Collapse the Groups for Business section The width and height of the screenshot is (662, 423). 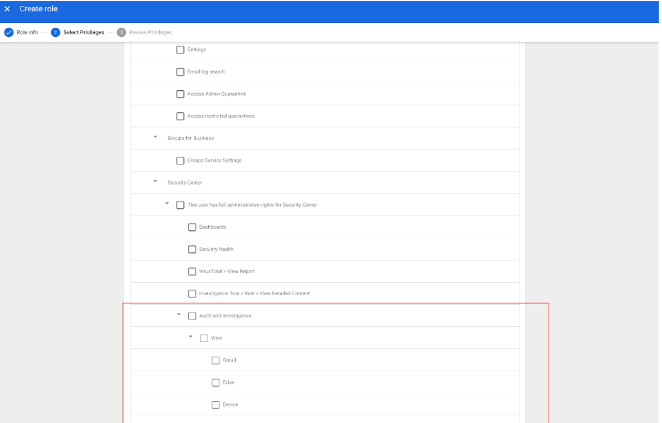tap(155, 138)
